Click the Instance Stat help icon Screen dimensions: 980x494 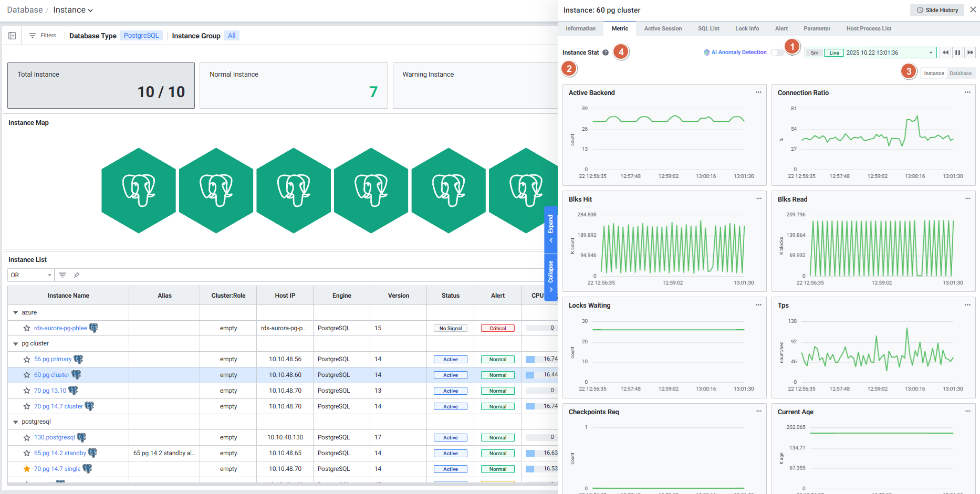coord(606,52)
